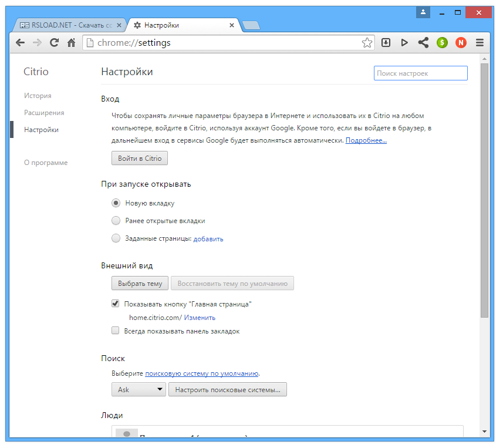503x448 pixels.
Task: Click the page icon in address bar
Action: tap(90, 43)
